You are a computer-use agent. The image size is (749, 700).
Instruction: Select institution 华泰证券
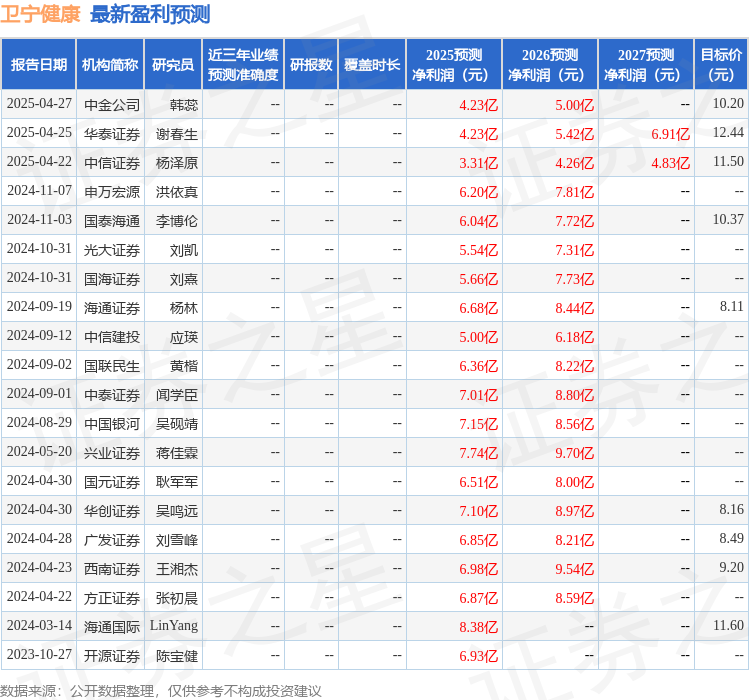(x=112, y=134)
